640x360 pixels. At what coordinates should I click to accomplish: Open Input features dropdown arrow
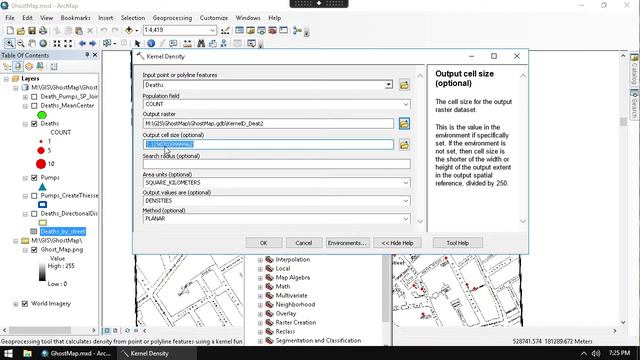click(389, 85)
